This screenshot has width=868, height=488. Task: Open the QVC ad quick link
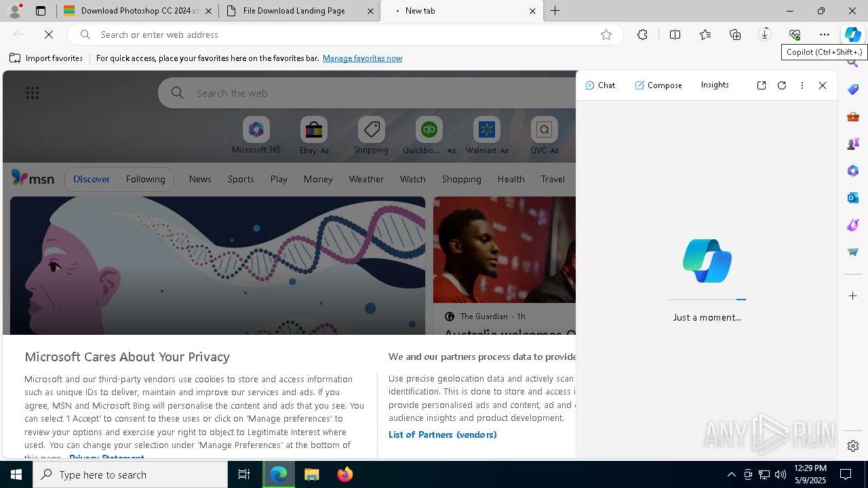544,136
